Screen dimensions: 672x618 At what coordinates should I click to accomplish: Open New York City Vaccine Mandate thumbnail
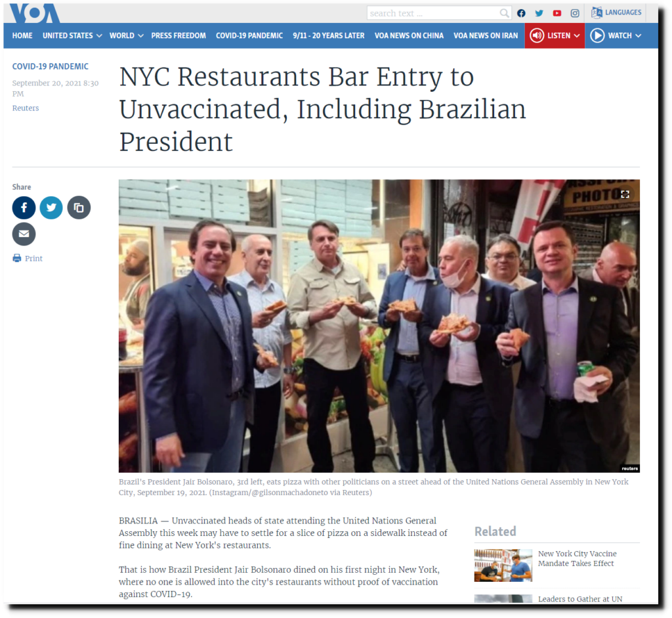[503, 565]
